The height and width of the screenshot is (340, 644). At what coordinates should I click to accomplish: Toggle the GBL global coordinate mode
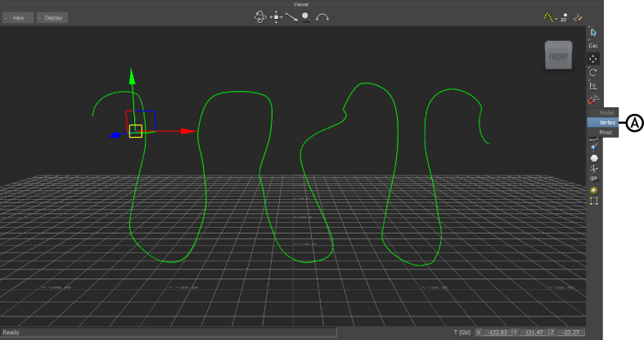[x=593, y=46]
